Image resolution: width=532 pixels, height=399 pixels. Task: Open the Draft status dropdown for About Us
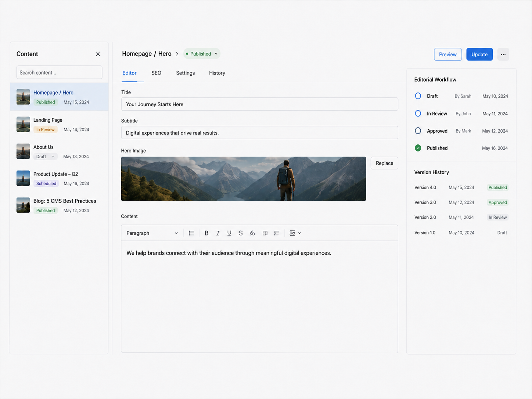pyautogui.click(x=46, y=157)
